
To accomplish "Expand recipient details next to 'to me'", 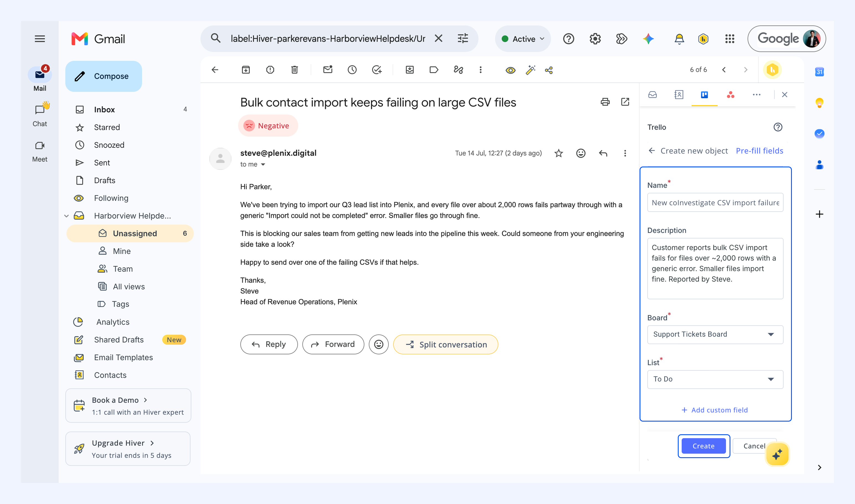I will (x=263, y=164).
